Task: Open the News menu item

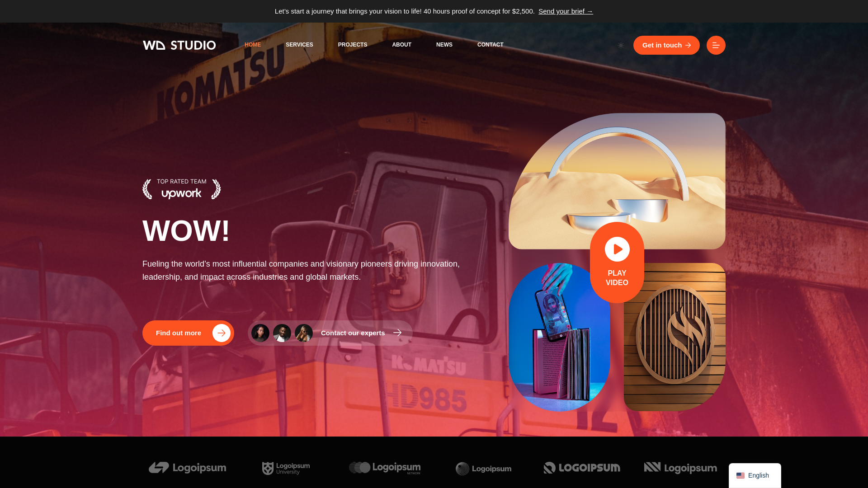Action: 444,45
